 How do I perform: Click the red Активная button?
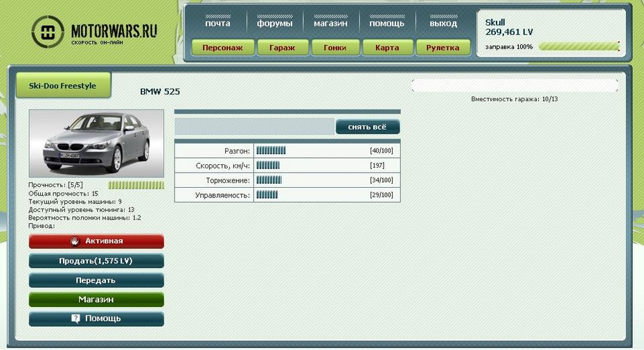(x=96, y=241)
